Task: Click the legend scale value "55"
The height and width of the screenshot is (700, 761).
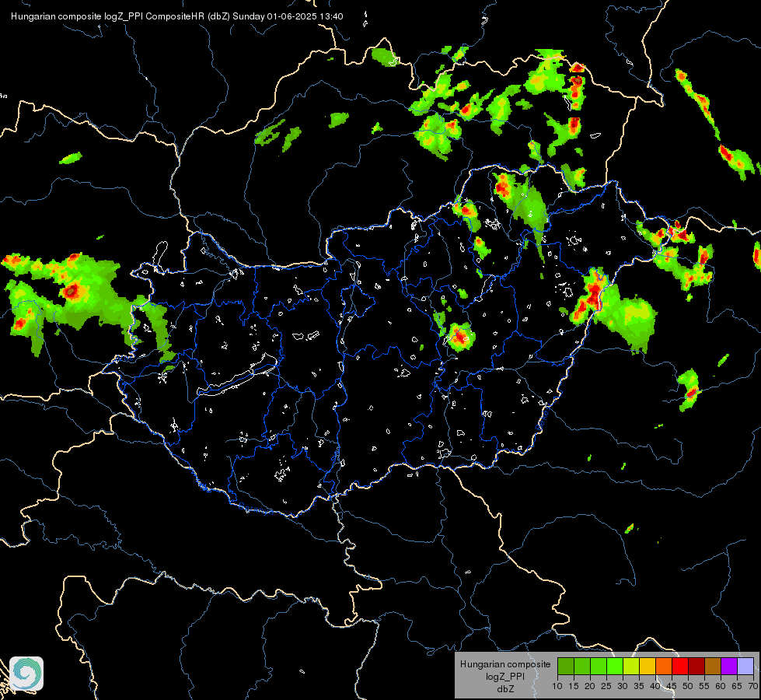Action: pyautogui.click(x=704, y=686)
